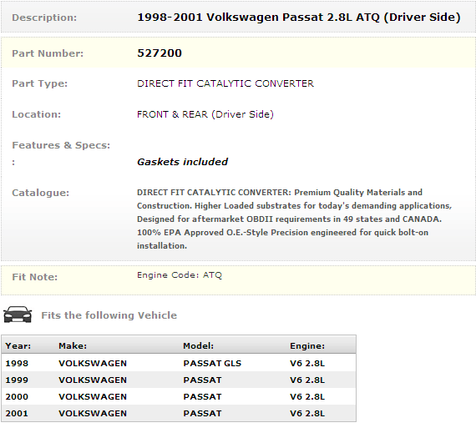
Task: Select the 1999 Volkswagen Passat row
Action: [x=179, y=380]
